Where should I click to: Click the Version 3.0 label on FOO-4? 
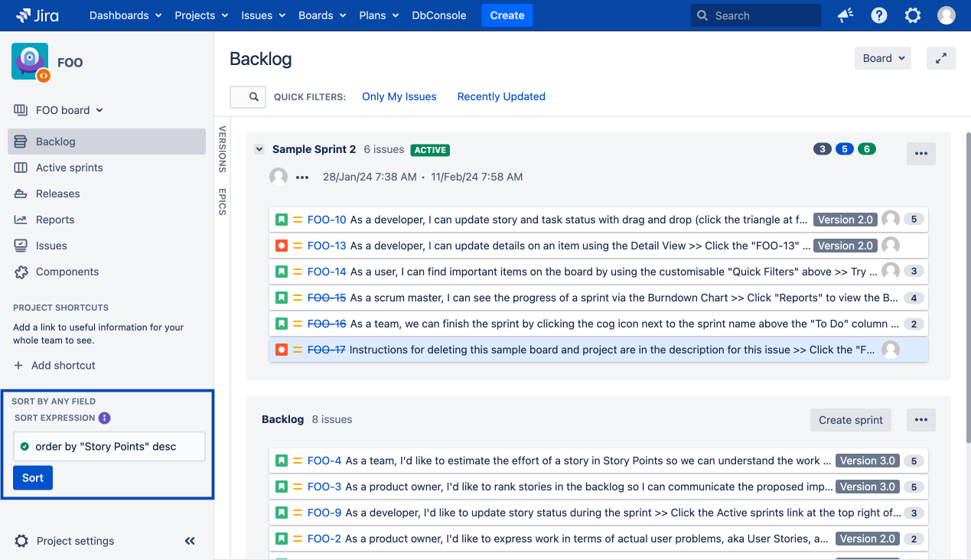[x=867, y=461]
